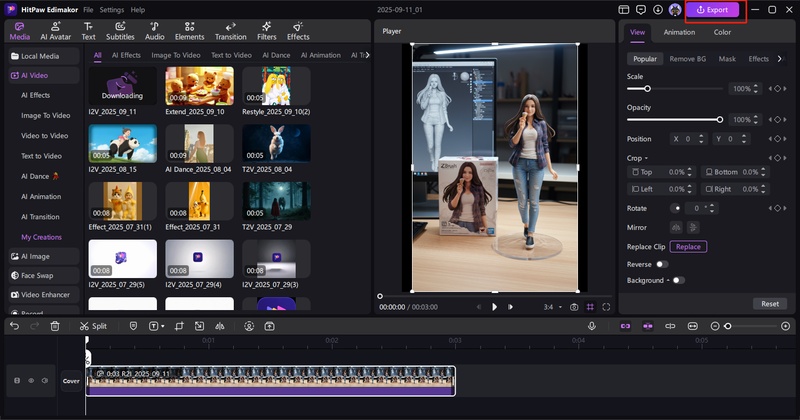
Task: Select the Remove BG sub-tab
Action: pos(688,59)
